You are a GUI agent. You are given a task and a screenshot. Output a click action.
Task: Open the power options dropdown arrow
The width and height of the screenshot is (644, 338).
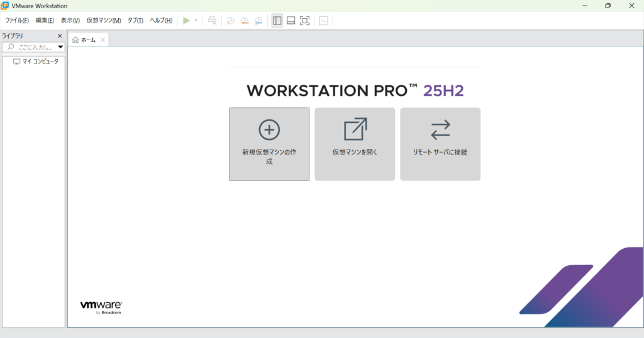[196, 21]
